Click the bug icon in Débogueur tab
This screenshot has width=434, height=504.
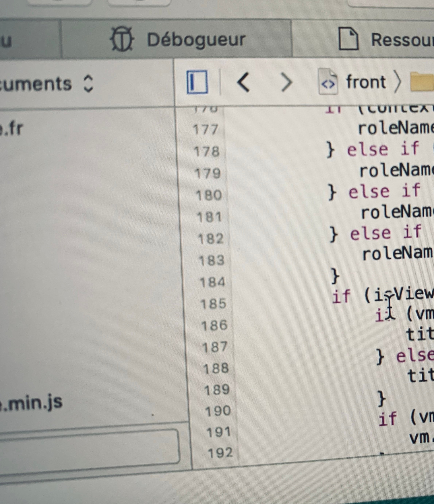pos(122,39)
